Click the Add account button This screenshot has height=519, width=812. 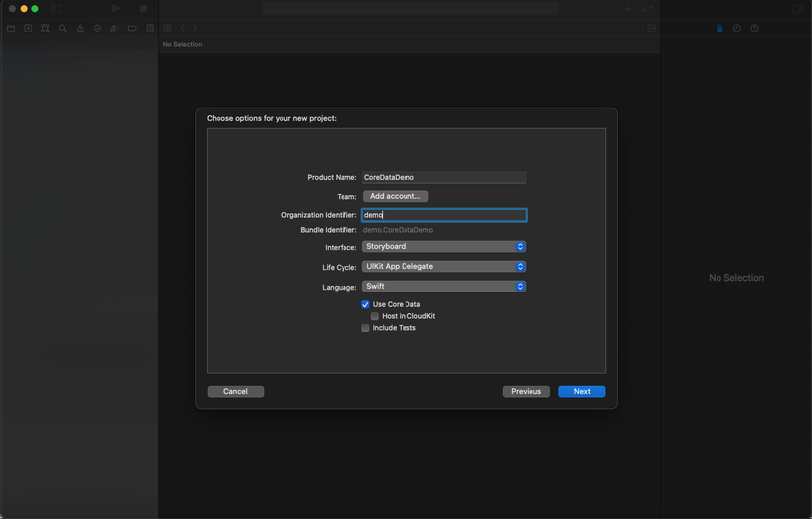coord(396,196)
